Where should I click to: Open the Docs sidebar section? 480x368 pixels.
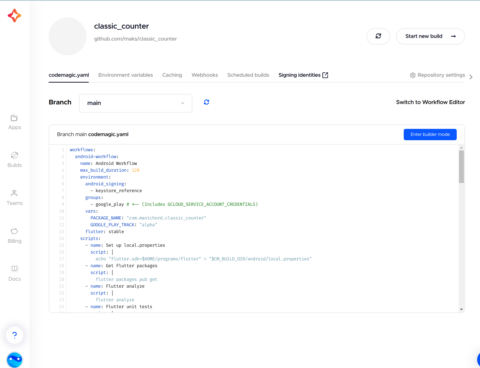click(x=14, y=273)
